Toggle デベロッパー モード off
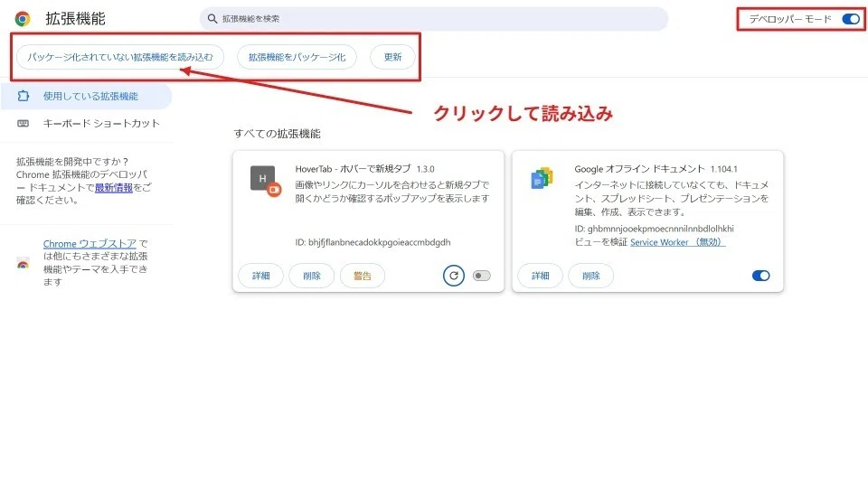Screen dimensions: 868x488 click(x=851, y=19)
